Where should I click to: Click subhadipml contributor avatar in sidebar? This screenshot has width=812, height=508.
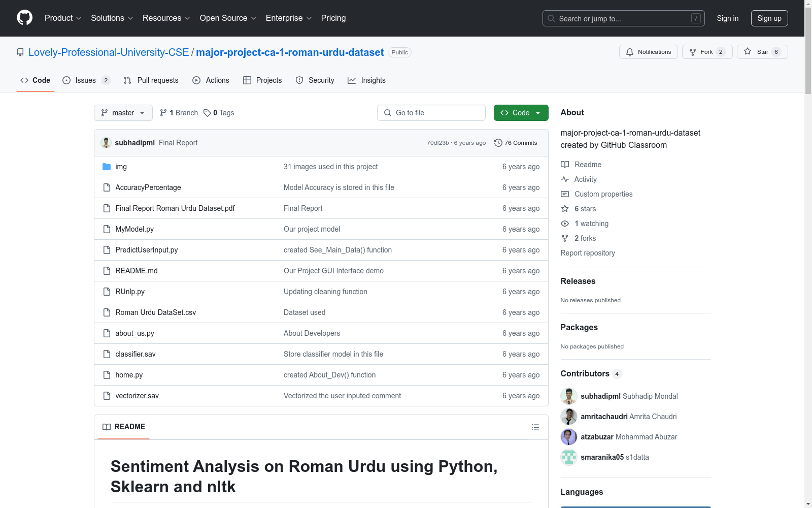(569, 396)
